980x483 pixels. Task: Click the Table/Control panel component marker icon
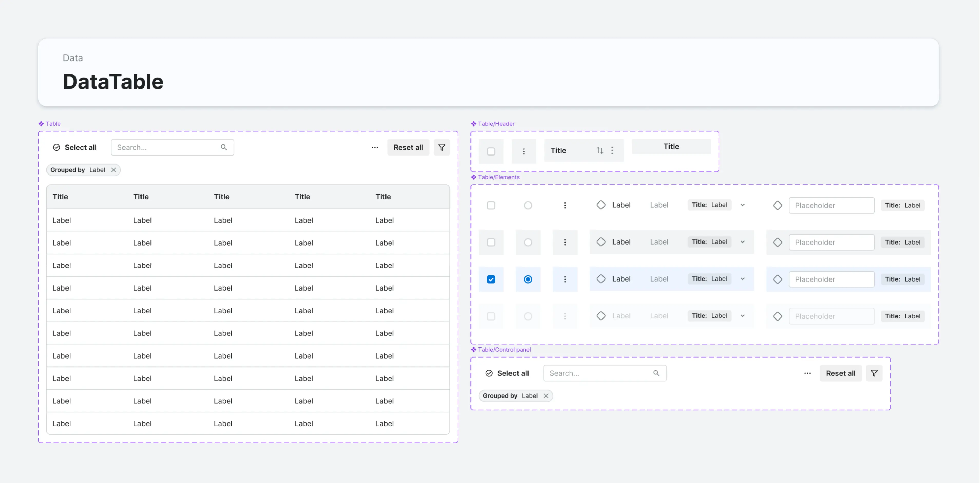(x=474, y=350)
